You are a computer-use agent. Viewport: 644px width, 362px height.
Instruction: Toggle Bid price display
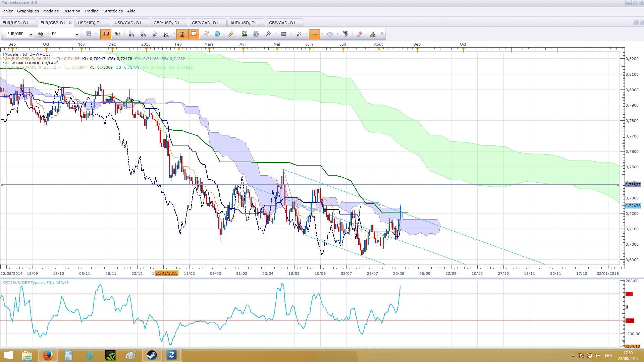coord(106,34)
